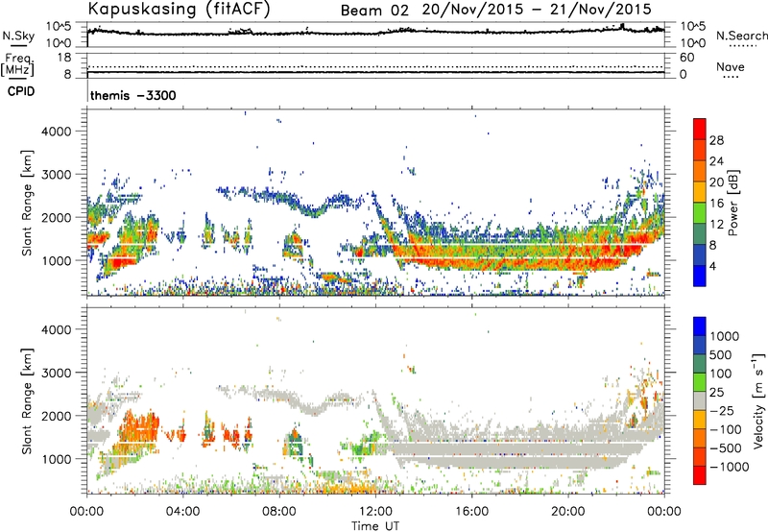Click the '1000' range tick of the power panel
The width and height of the screenshot is (768, 532).
56,260
